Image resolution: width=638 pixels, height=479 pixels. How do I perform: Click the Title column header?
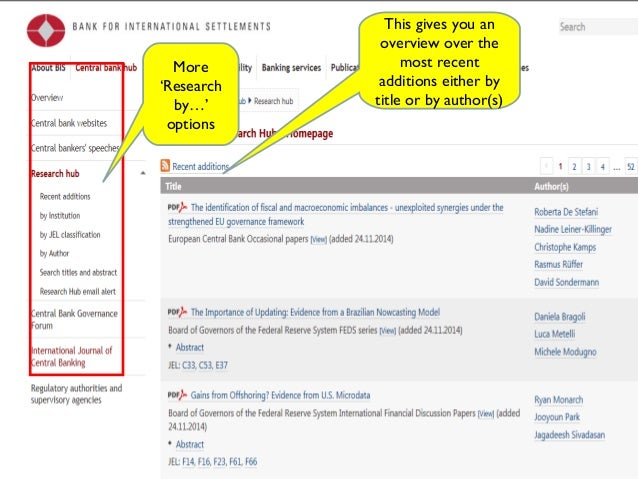[173, 186]
